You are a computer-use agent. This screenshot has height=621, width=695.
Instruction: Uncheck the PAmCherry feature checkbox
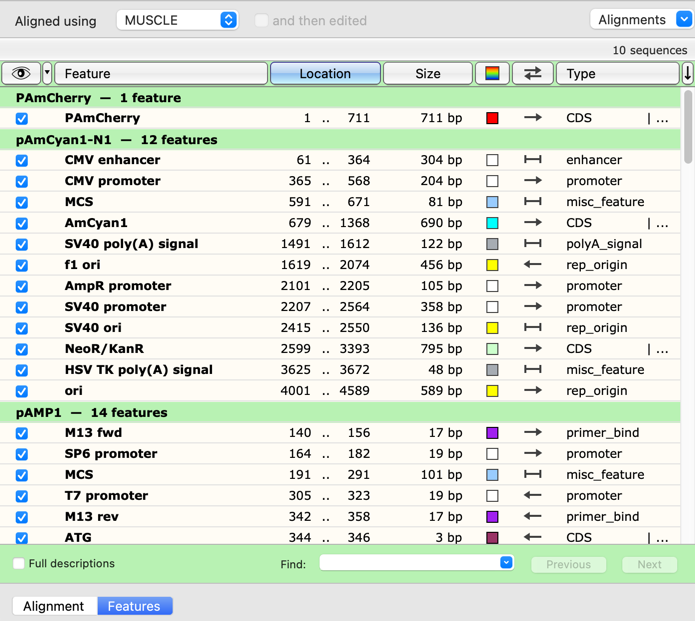point(22,118)
